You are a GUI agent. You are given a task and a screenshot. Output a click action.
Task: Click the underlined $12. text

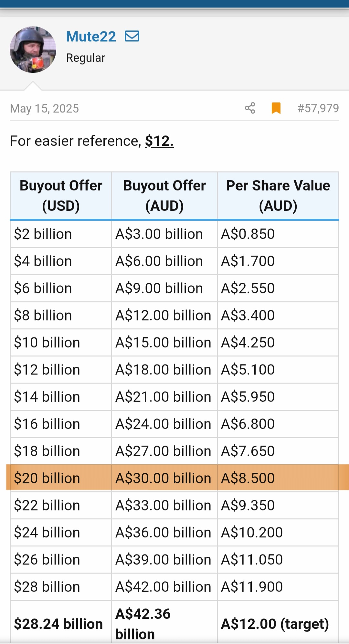(159, 141)
